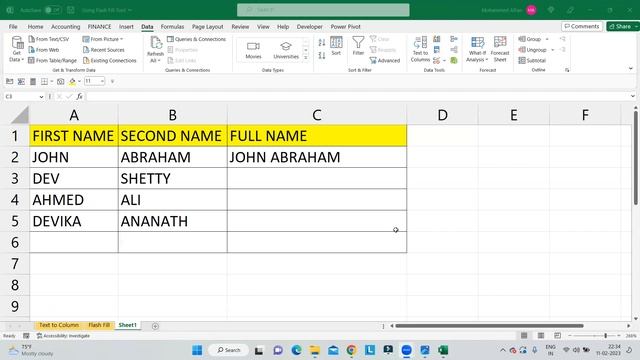Screen dimensions: 640x360
Task: Click the camera icon in quick toolbar
Action: (x=60, y=82)
